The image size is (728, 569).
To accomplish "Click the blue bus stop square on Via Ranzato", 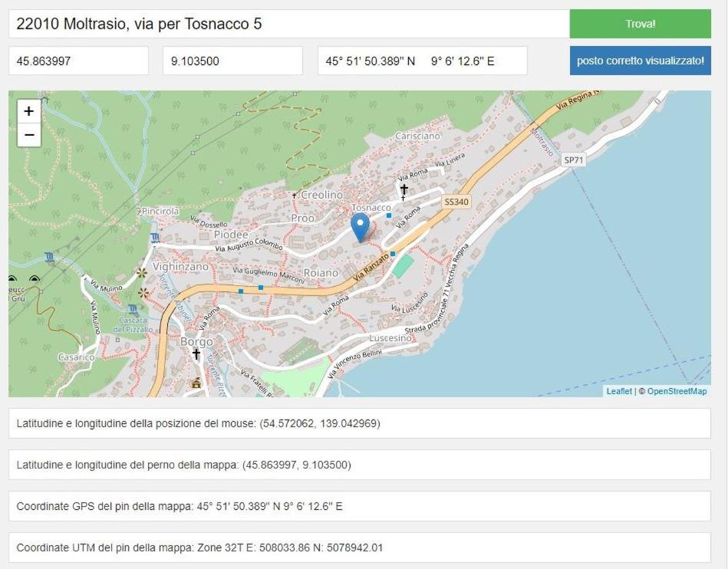I will (x=393, y=254).
